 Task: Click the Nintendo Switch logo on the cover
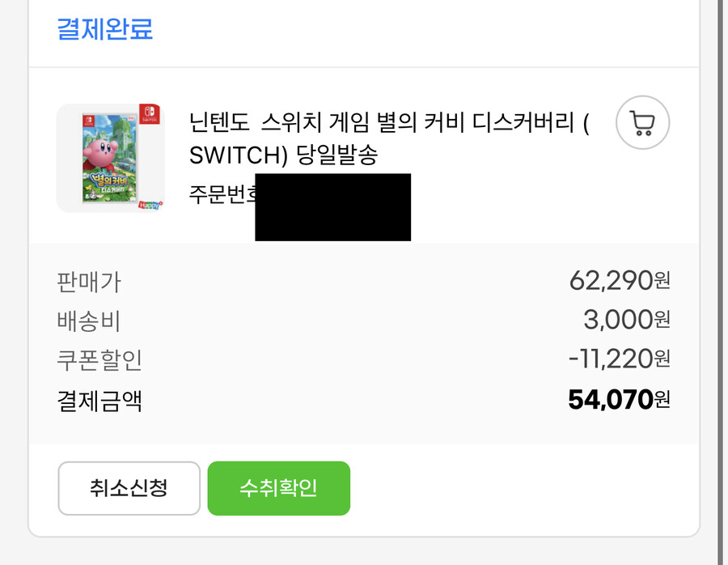[x=150, y=113]
